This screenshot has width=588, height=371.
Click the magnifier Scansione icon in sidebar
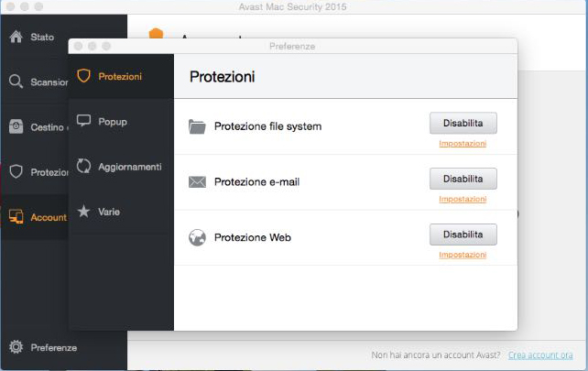[16, 82]
